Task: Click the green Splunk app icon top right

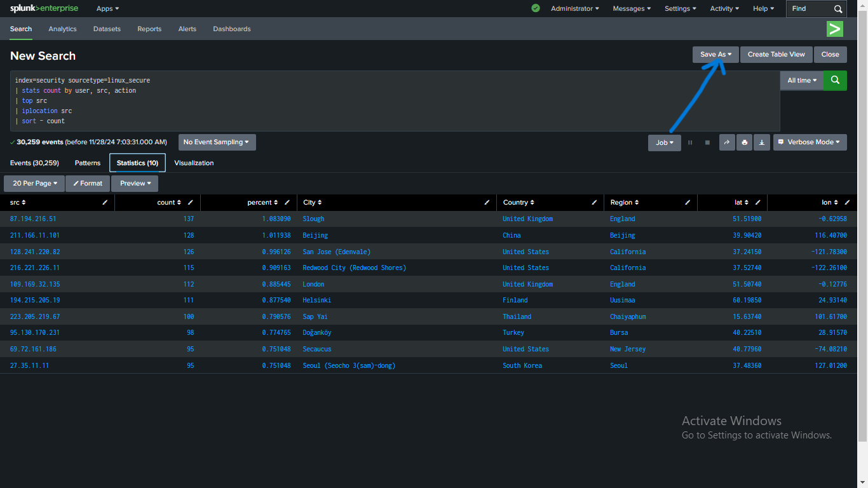Action: [834, 29]
